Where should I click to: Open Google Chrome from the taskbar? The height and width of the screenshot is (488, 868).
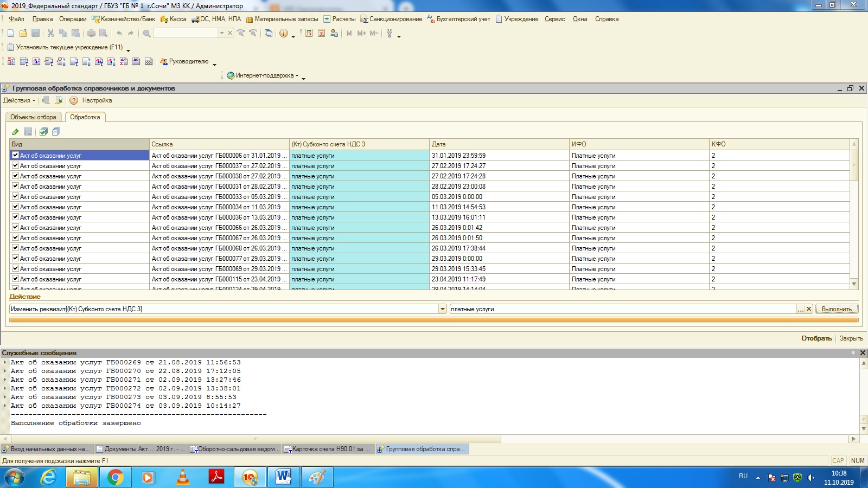click(115, 478)
